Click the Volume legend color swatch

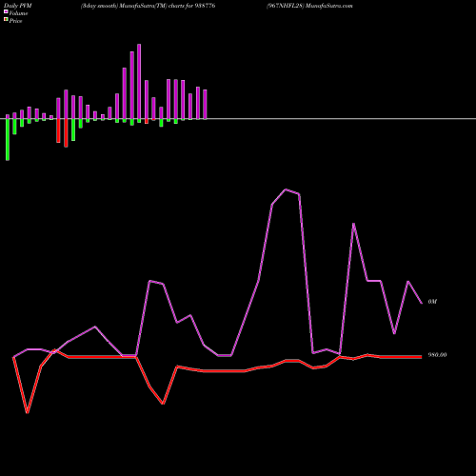tap(6, 11)
